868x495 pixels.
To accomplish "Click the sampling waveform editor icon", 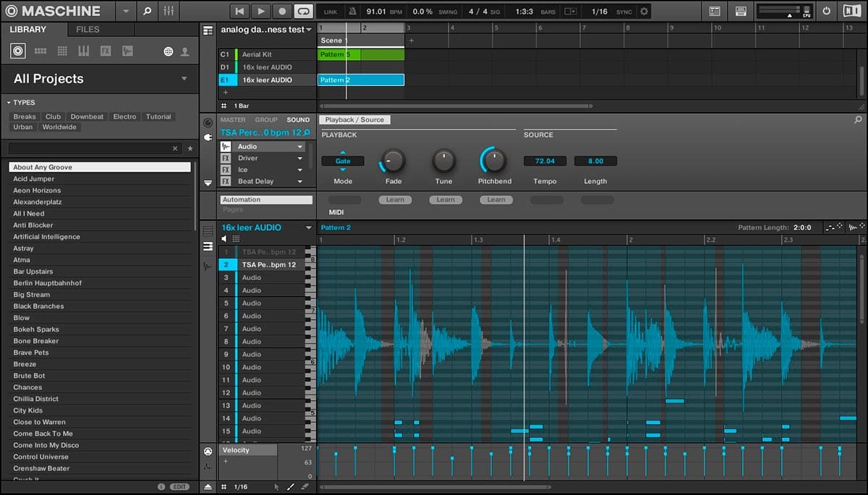I will point(208,266).
